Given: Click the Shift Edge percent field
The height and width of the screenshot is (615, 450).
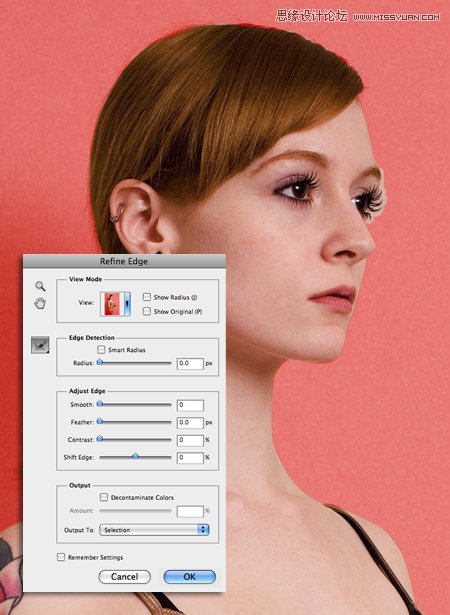Looking at the screenshot, I should pyautogui.click(x=190, y=458).
